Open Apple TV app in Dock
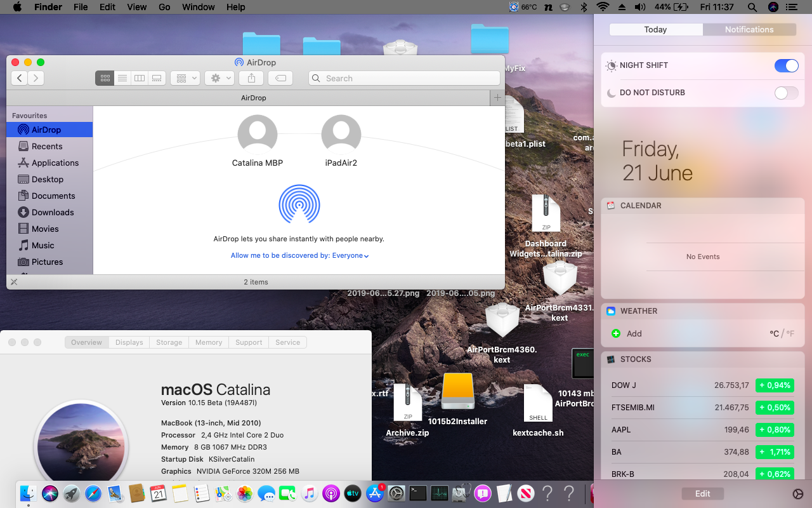The height and width of the screenshot is (508, 812). [353, 493]
